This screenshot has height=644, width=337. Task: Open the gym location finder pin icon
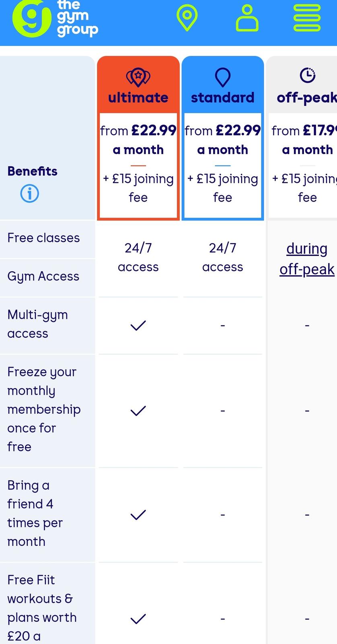187,19
